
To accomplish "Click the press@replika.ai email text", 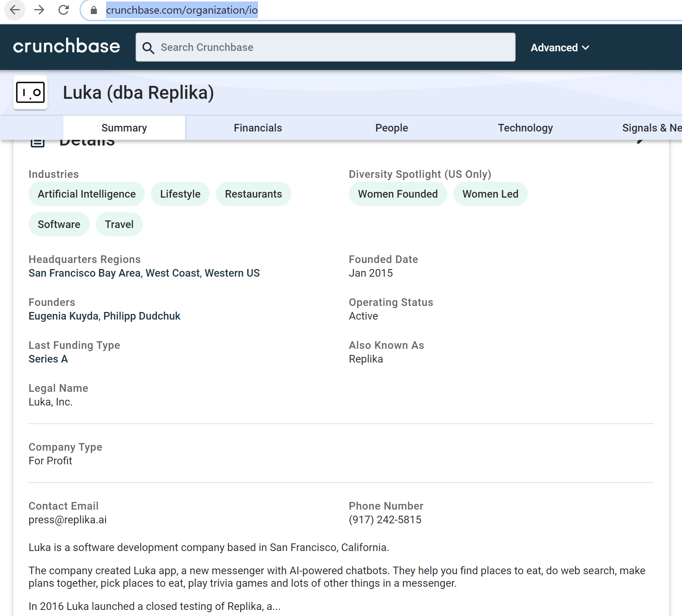I will point(68,520).
